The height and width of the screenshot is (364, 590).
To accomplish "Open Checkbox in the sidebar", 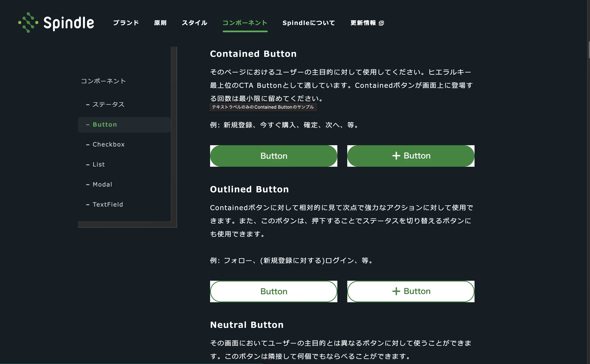I will (109, 144).
